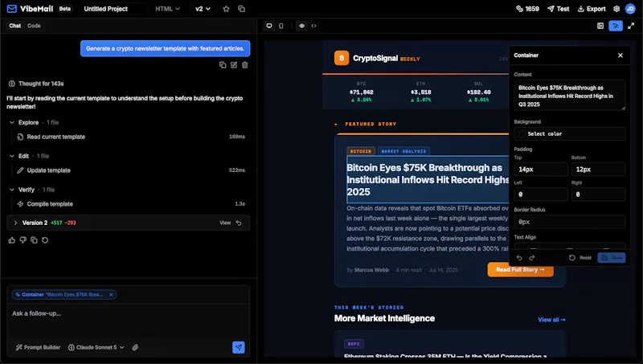Delete the user prompt message

[245, 65]
